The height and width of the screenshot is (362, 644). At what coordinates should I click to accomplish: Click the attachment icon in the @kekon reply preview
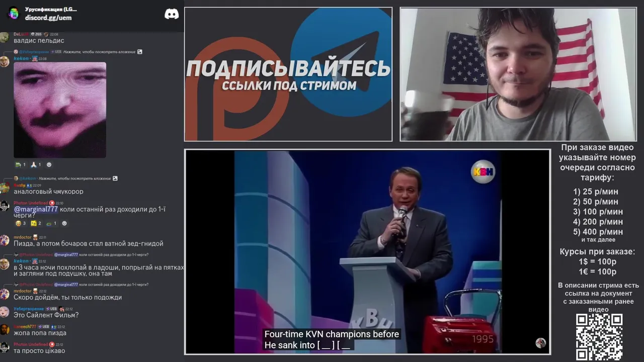(x=115, y=178)
